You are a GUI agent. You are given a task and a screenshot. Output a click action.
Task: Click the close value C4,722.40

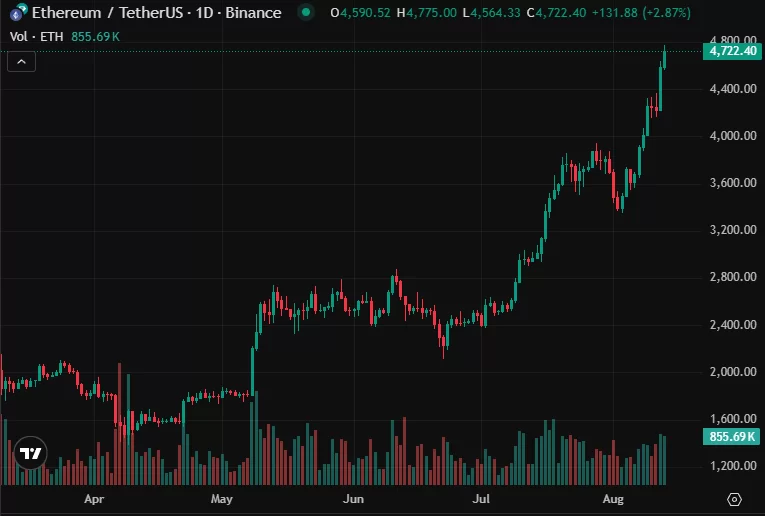coord(556,13)
